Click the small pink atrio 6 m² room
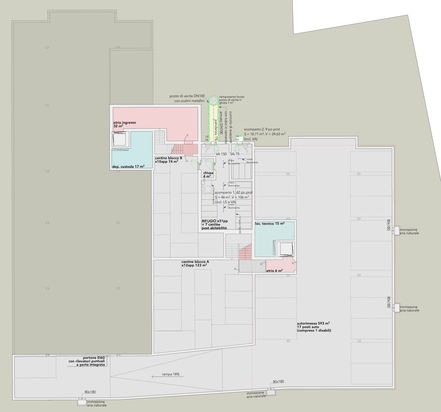Viewport: 441px width, 412px height. pyautogui.click(x=281, y=267)
